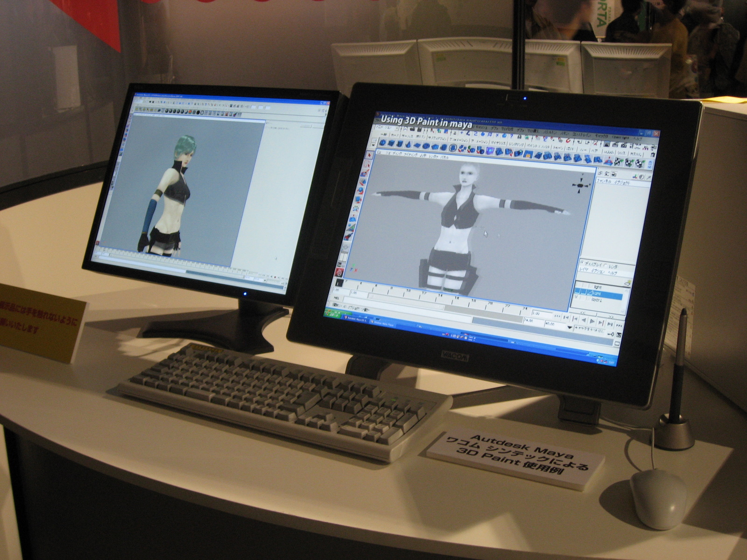Click the rightmost checkered shelf icon
747x560 pixels.
(641, 164)
